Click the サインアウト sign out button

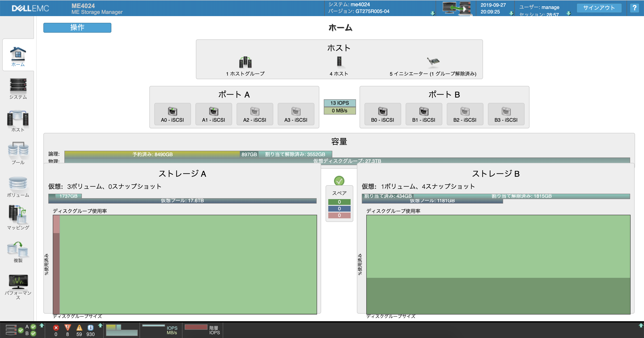599,8
